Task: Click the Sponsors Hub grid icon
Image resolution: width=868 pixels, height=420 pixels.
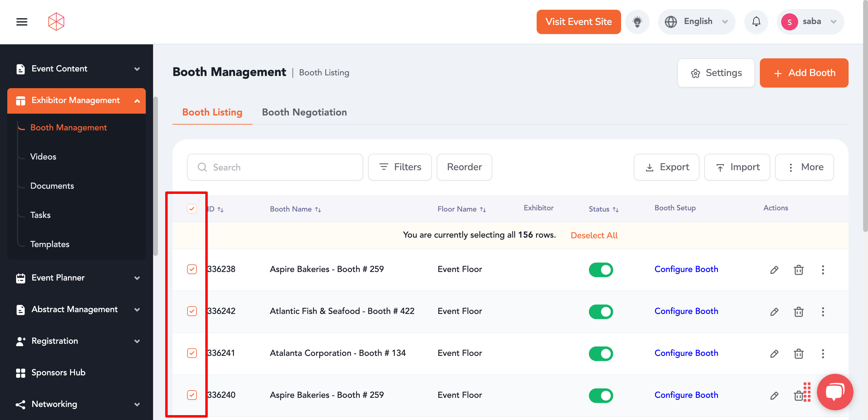Action: pos(21,373)
